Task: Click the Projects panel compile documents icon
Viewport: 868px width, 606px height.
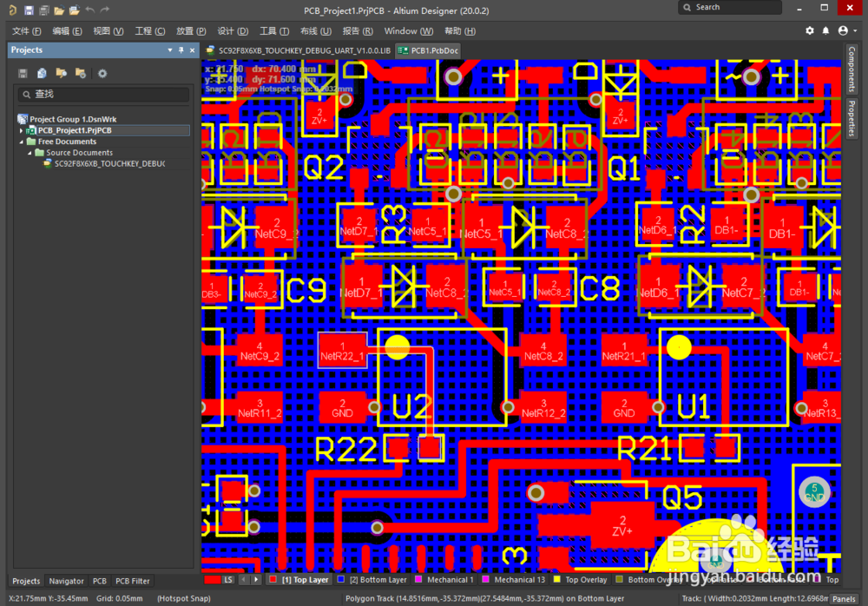Action: pyautogui.click(x=42, y=73)
